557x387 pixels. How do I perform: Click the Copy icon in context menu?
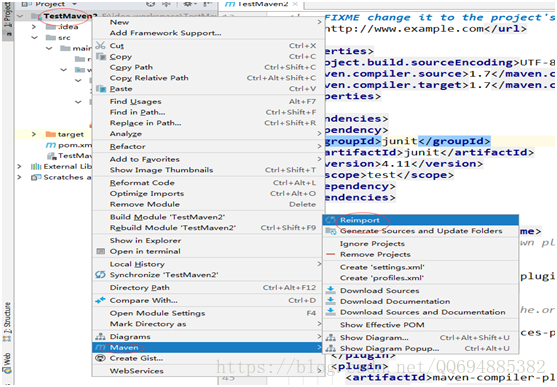pyautogui.click(x=101, y=57)
